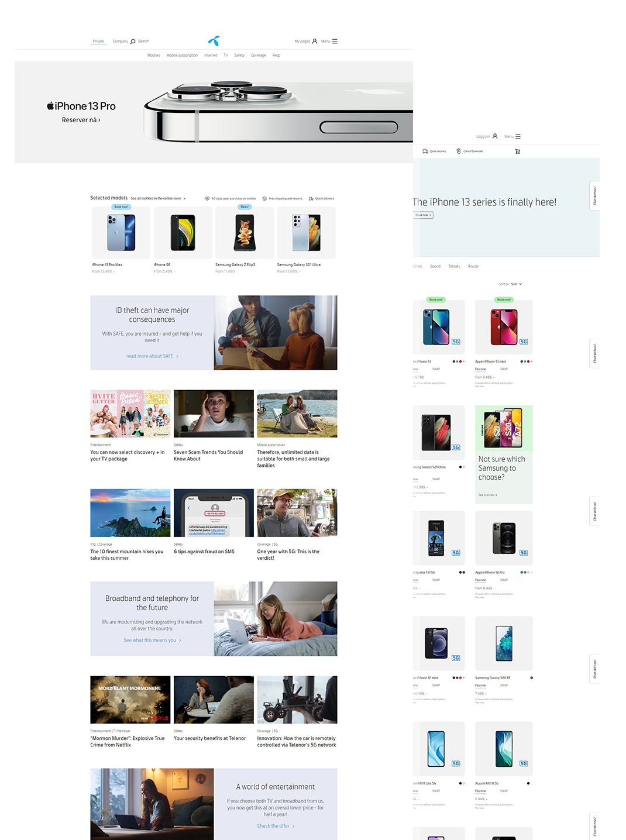Open the hamburger menu beside Logg inn
The image size is (626, 840).
[518, 136]
